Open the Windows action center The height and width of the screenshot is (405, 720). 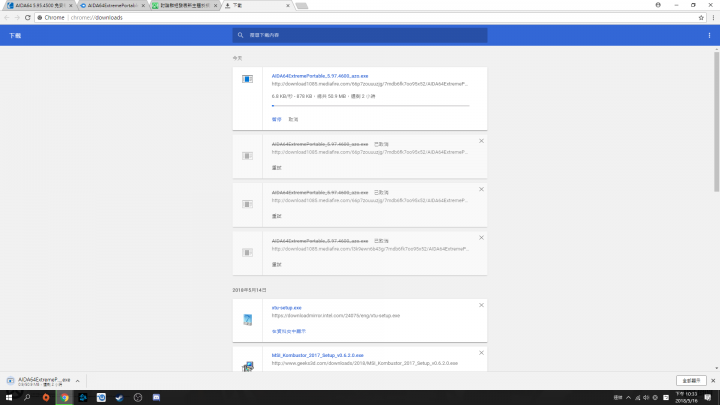click(x=708, y=398)
